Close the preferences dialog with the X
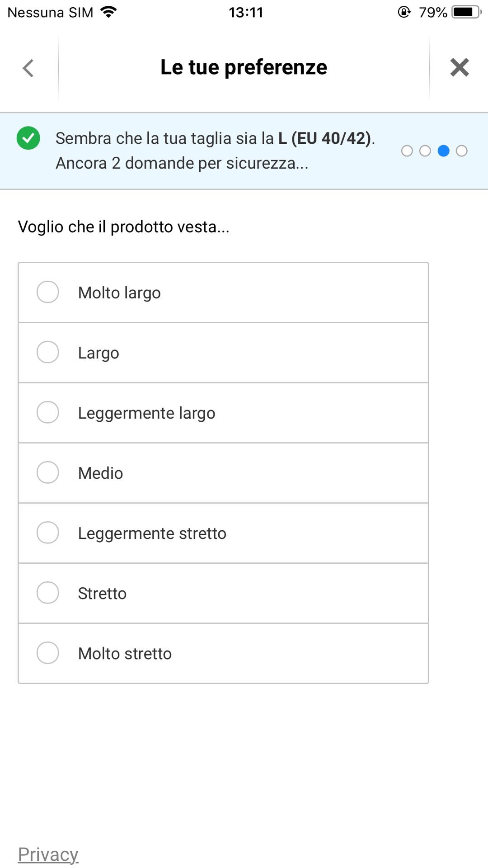 point(459,68)
